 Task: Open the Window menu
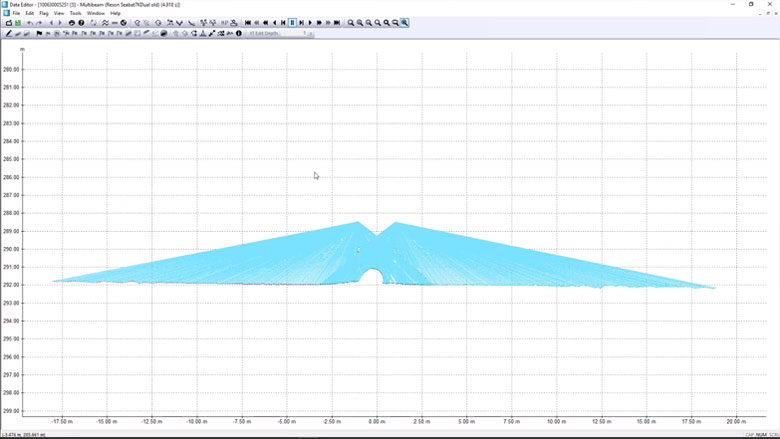point(95,13)
